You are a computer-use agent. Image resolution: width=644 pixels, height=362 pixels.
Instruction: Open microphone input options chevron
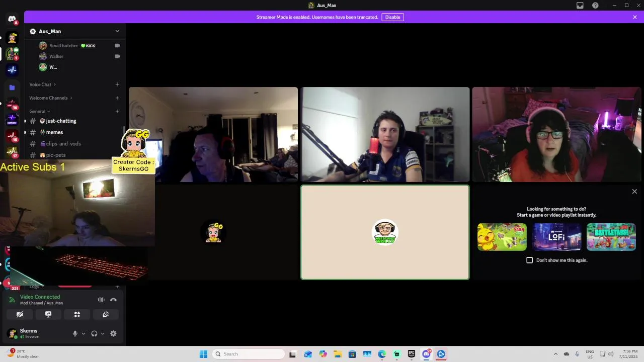[84, 333]
